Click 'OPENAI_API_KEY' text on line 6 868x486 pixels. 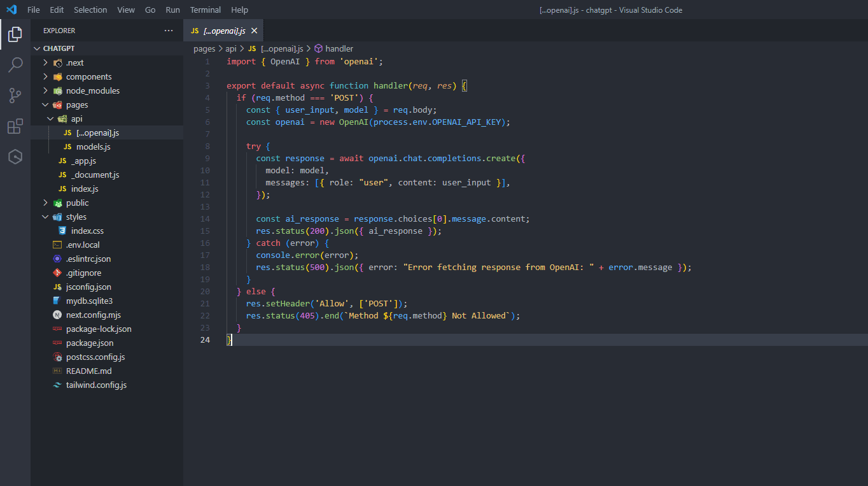466,122
